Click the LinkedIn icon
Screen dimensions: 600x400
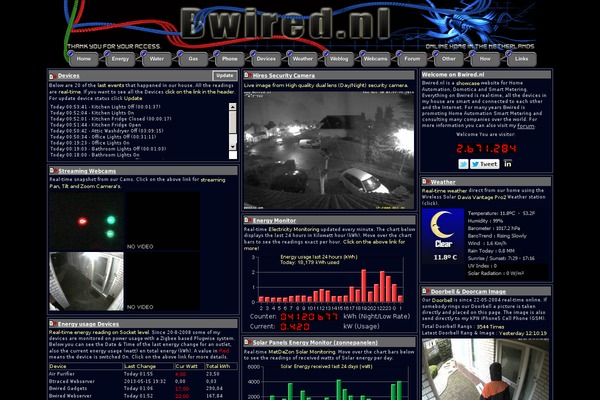pos(508,164)
